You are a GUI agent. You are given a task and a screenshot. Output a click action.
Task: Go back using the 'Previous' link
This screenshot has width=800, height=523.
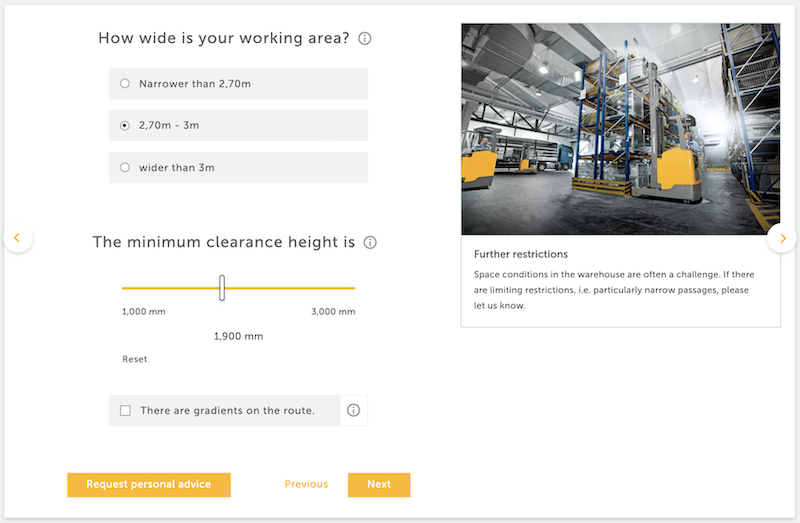coord(306,484)
